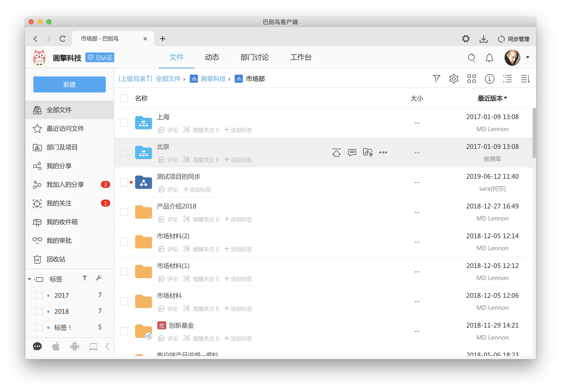561x392 pixels.
Task: Click the filter funnel icon in toolbar
Action: (x=436, y=79)
